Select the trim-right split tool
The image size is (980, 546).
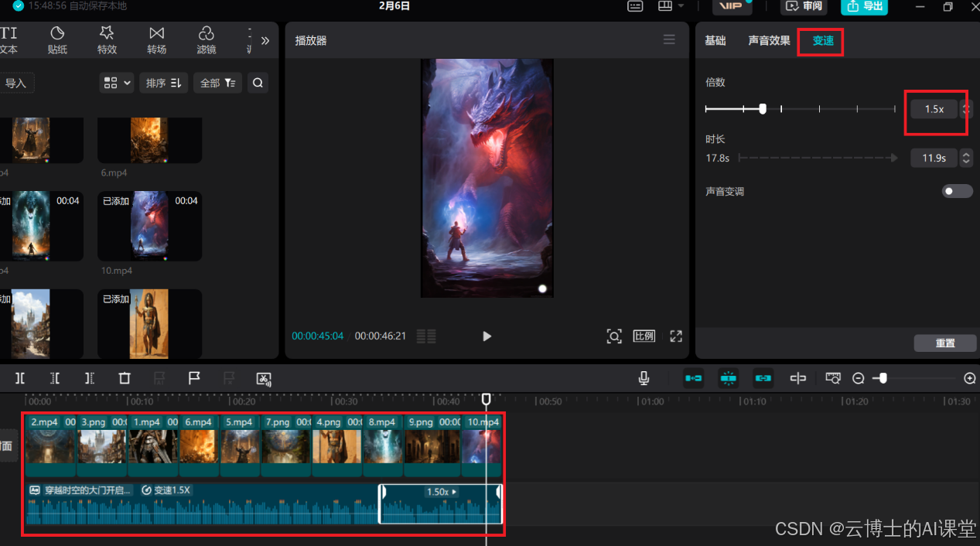90,378
